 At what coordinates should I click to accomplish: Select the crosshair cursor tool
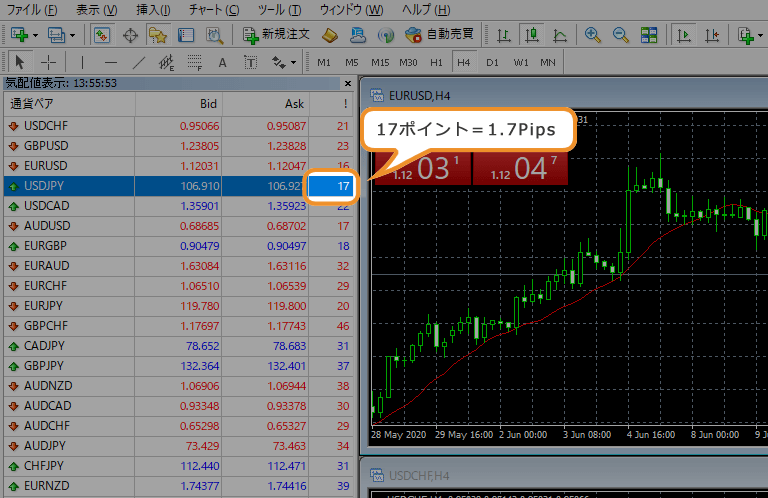[x=49, y=62]
